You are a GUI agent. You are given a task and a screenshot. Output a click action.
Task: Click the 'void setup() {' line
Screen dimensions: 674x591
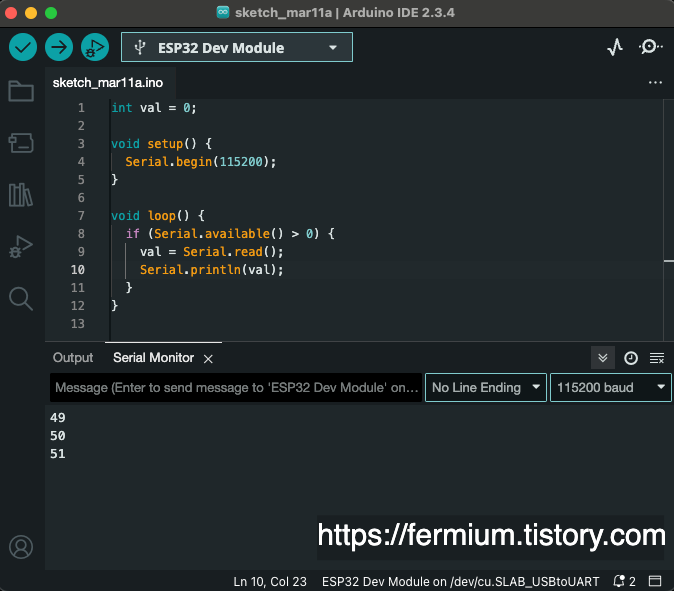pyautogui.click(x=161, y=144)
